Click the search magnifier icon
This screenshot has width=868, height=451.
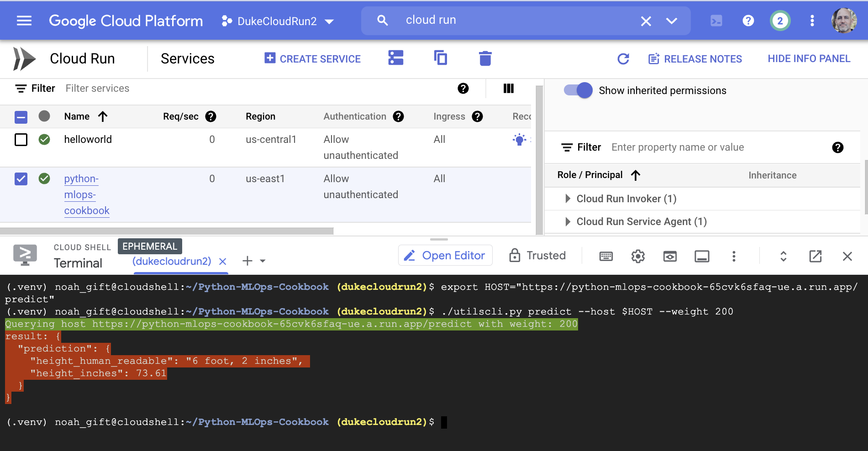[x=382, y=21]
